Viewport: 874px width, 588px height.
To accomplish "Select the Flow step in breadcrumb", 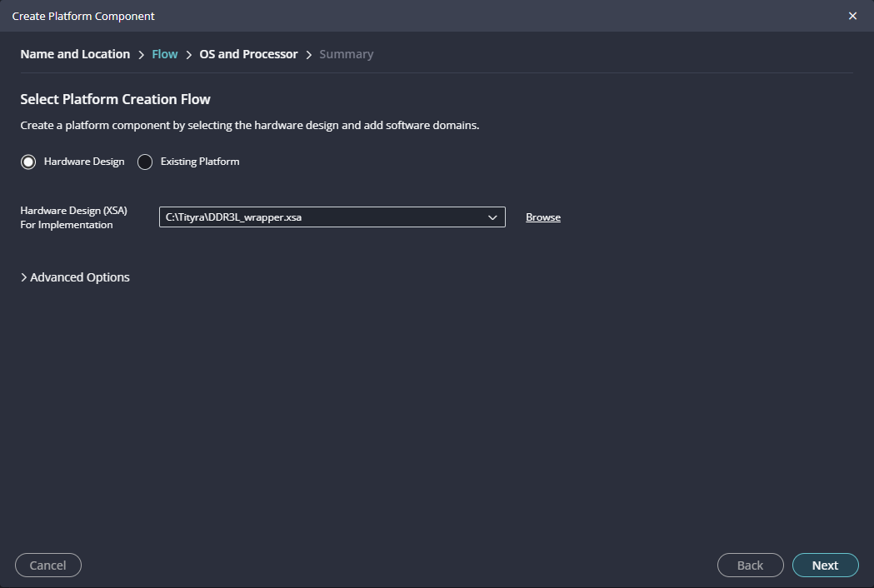I will click(x=165, y=54).
